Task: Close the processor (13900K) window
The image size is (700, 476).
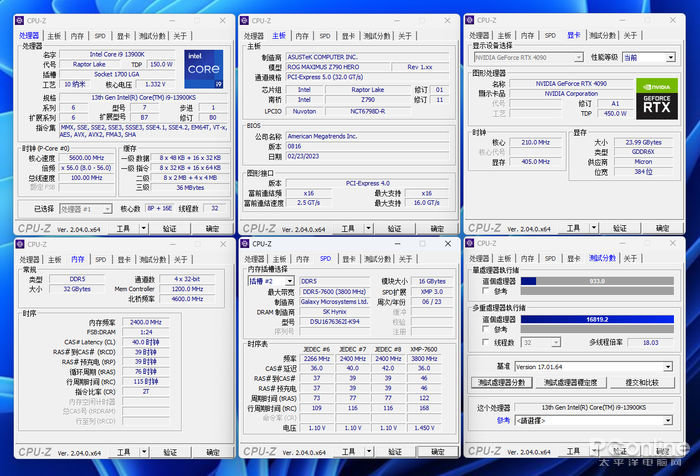Action: point(223,21)
